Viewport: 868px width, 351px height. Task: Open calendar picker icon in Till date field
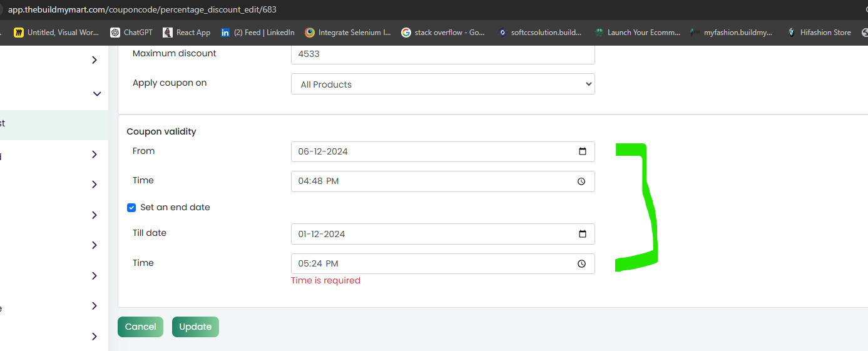(582, 234)
